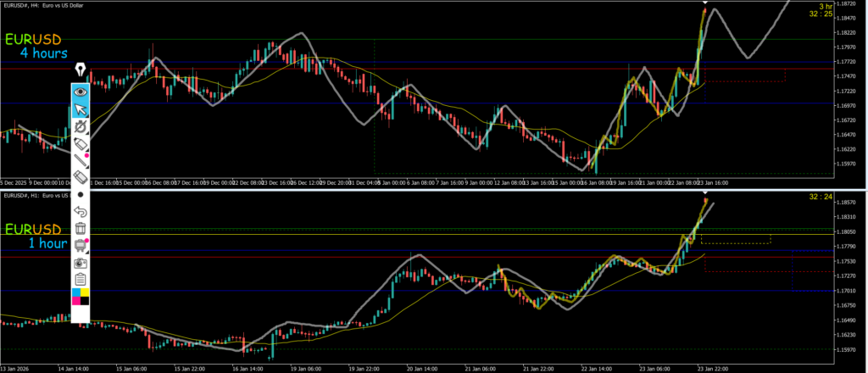Clear drawings using the trash bin icon

[x=81, y=228]
